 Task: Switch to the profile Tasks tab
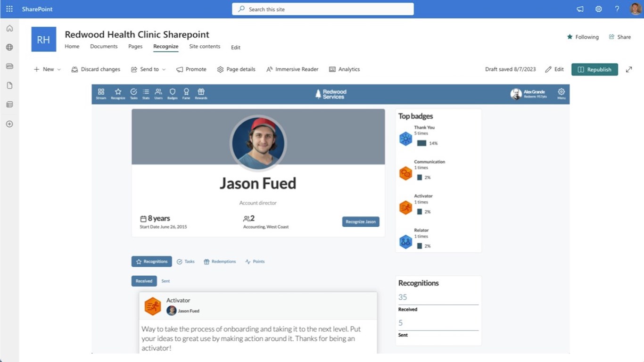[x=185, y=262]
